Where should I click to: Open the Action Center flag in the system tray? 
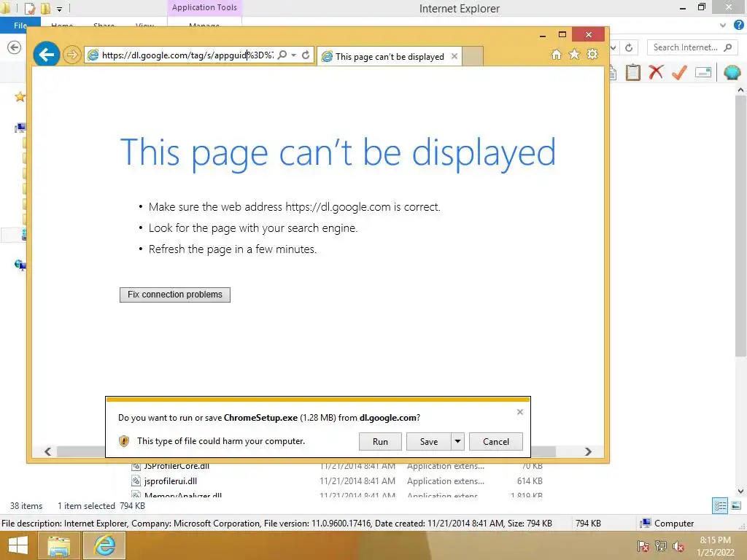pos(643,546)
